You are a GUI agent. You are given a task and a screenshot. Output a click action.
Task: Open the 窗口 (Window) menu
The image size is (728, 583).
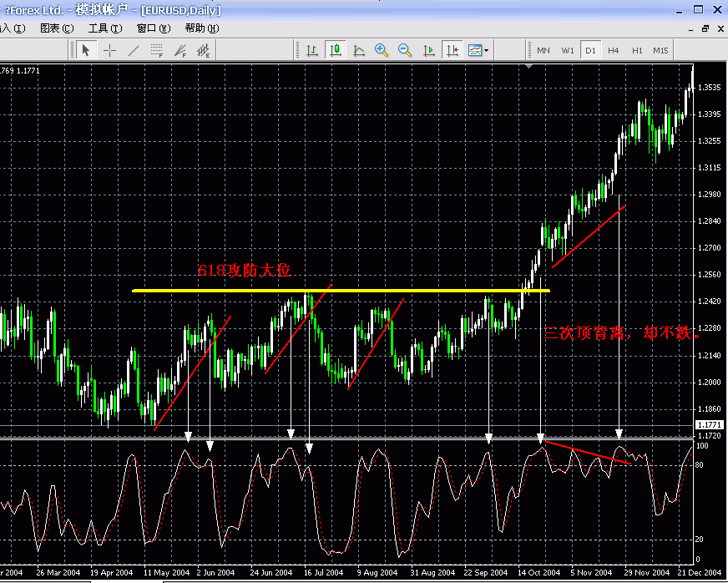tap(153, 28)
